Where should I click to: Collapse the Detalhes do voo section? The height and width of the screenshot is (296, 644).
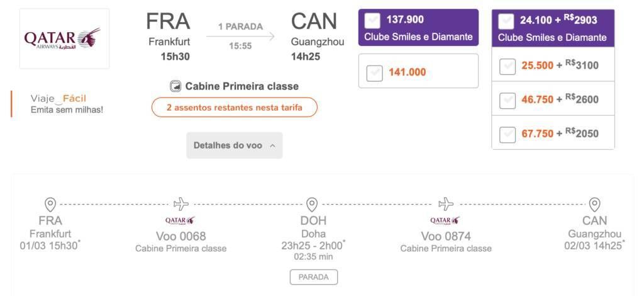click(x=235, y=145)
